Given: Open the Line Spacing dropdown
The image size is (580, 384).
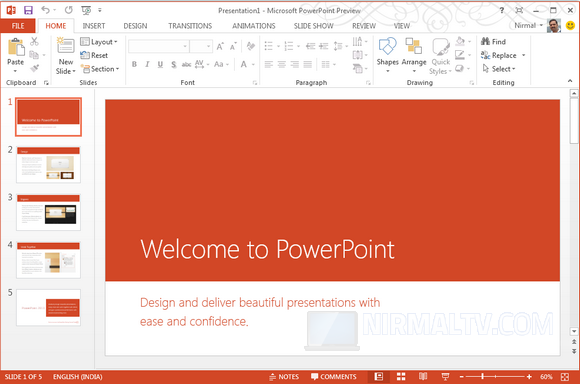Looking at the screenshot, I should (340, 46).
